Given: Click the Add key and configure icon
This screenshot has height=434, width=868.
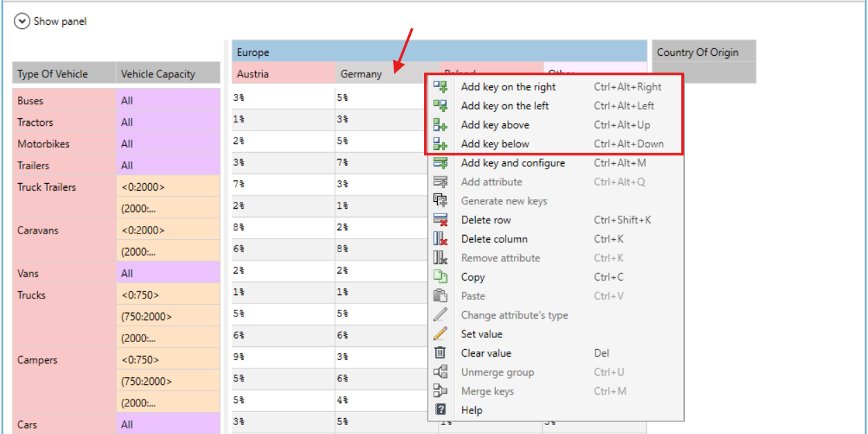Looking at the screenshot, I should [441, 163].
